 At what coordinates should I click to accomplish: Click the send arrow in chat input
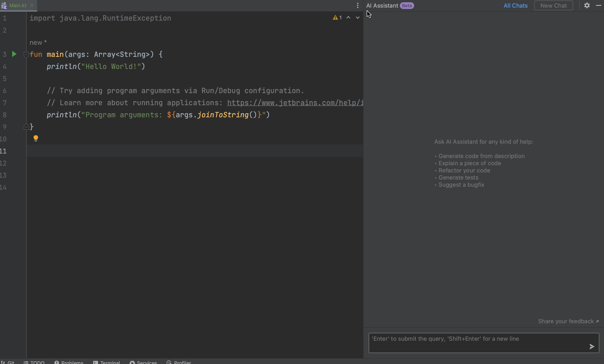pos(591,346)
